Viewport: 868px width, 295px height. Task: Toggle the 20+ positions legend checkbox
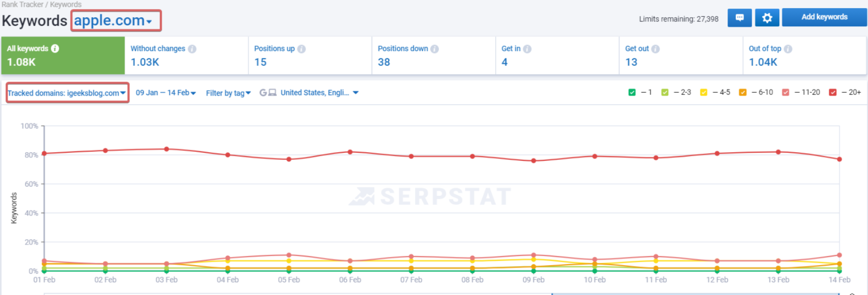833,92
